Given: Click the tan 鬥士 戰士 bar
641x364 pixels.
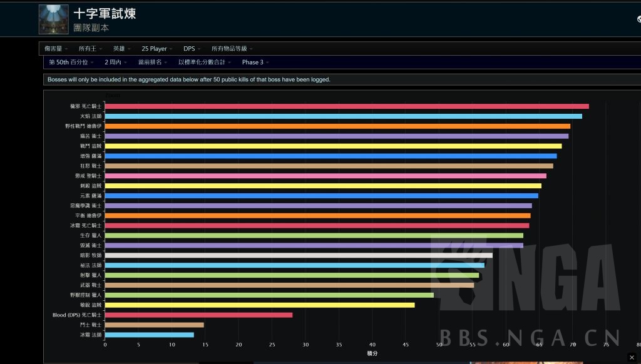Looking at the screenshot, I should [x=154, y=325].
